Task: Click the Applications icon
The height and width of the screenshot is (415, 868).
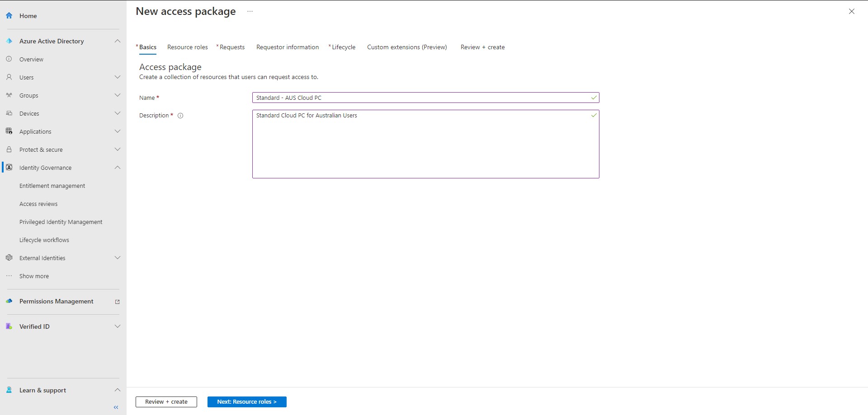Action: point(9,131)
